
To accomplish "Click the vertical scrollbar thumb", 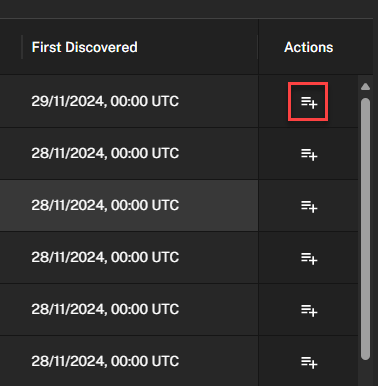I will coord(365,229).
